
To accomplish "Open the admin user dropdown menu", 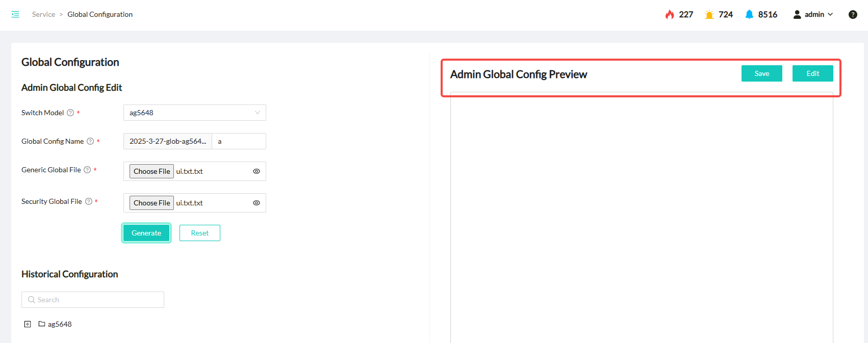I will tap(813, 14).
